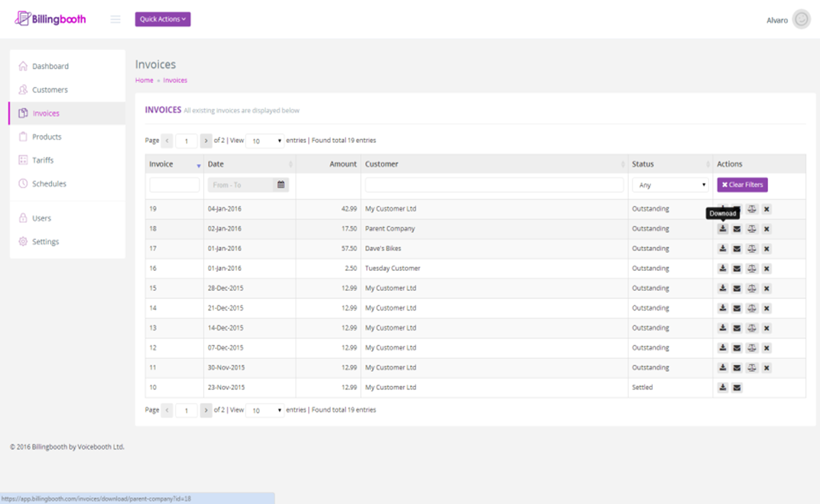This screenshot has height=504, width=820.
Task: Follow the Home breadcrumb link
Action: pyautogui.click(x=144, y=80)
